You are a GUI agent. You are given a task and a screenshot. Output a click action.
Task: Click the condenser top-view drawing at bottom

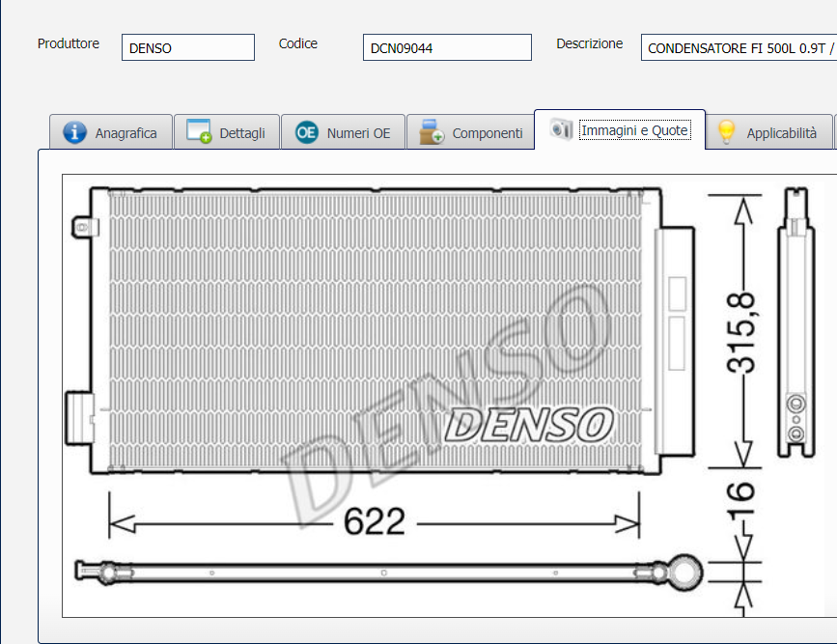[x=389, y=572]
